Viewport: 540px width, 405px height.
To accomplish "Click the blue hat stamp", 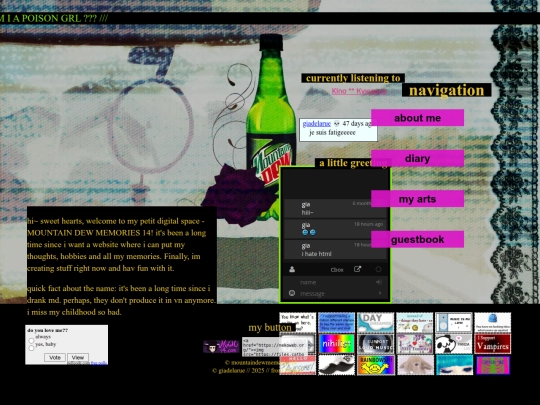I will tap(492, 322).
